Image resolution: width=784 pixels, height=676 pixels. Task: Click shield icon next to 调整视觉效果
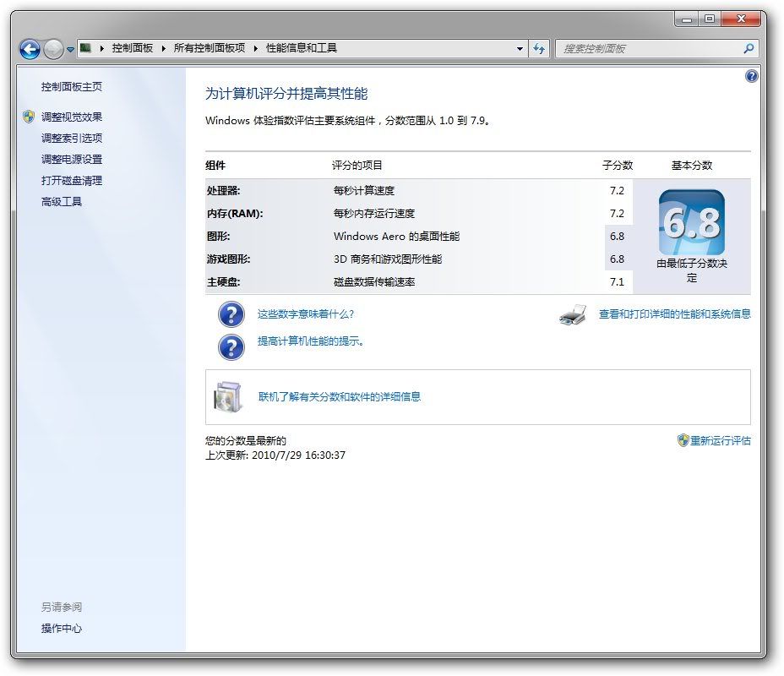[x=29, y=117]
